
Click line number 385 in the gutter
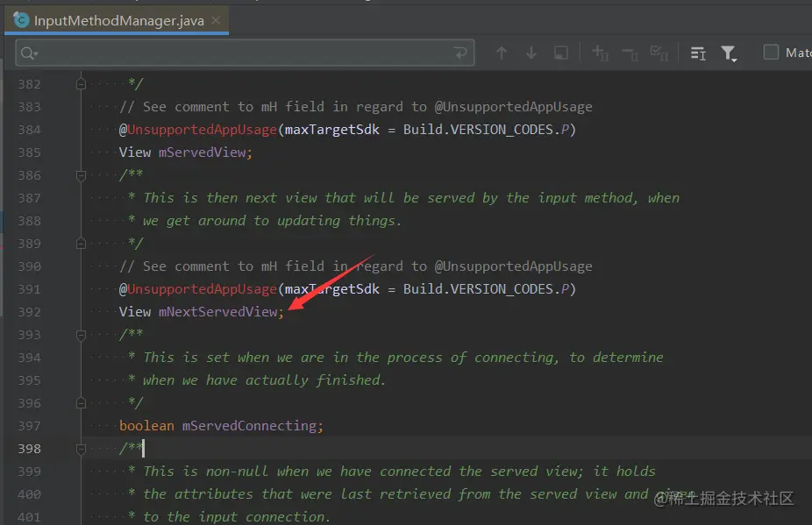29,153
